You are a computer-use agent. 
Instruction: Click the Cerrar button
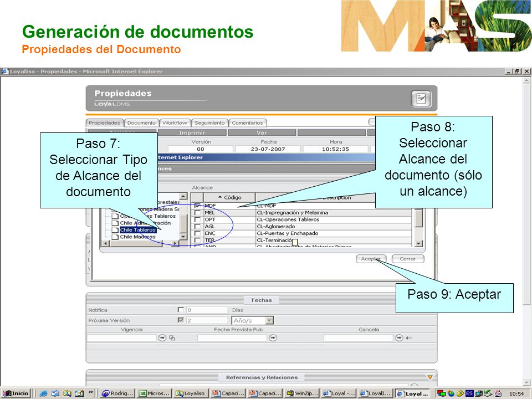tap(407, 259)
